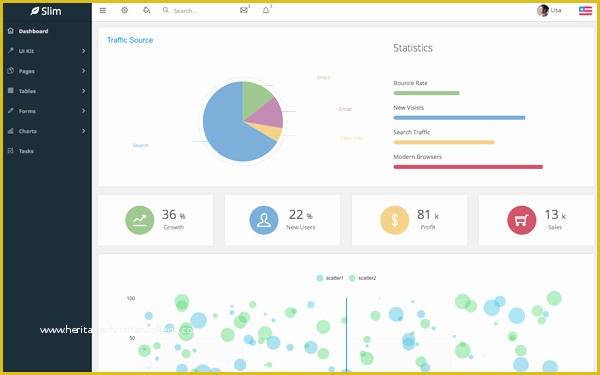
Task: Click the Statistics heading text
Action: click(413, 48)
